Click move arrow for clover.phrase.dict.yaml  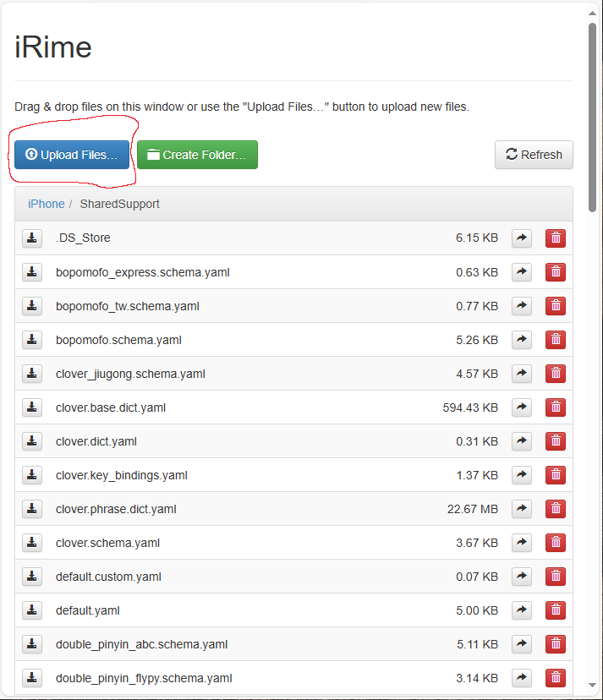click(x=522, y=509)
